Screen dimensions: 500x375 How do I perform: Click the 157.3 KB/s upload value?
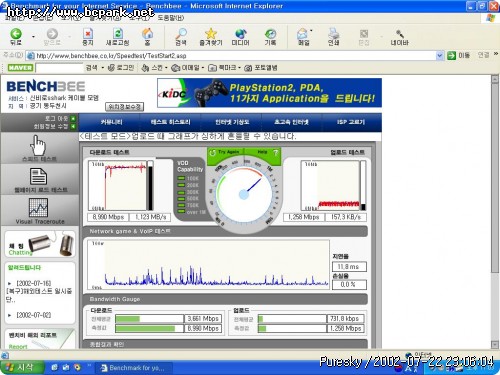coord(346,217)
